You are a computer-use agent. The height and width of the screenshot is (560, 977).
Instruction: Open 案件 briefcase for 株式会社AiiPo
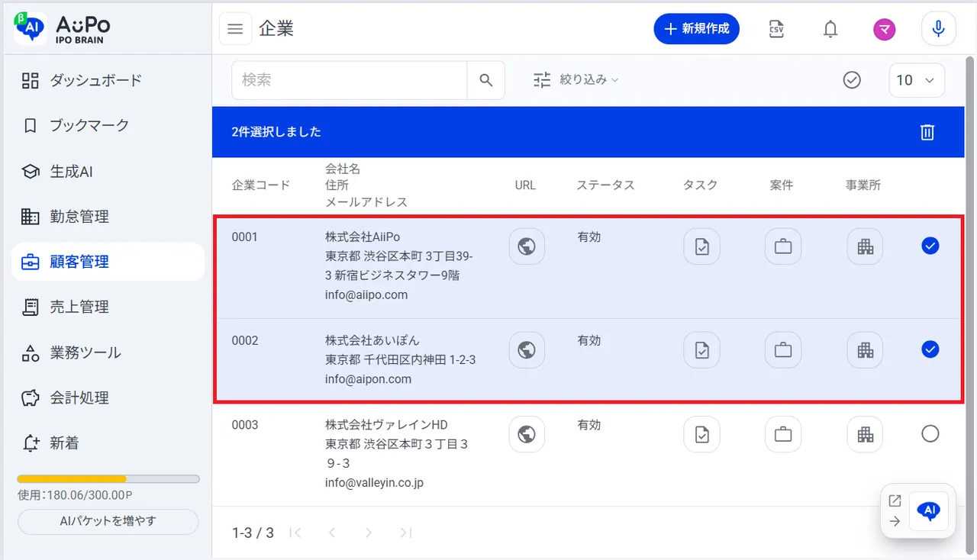click(x=783, y=246)
